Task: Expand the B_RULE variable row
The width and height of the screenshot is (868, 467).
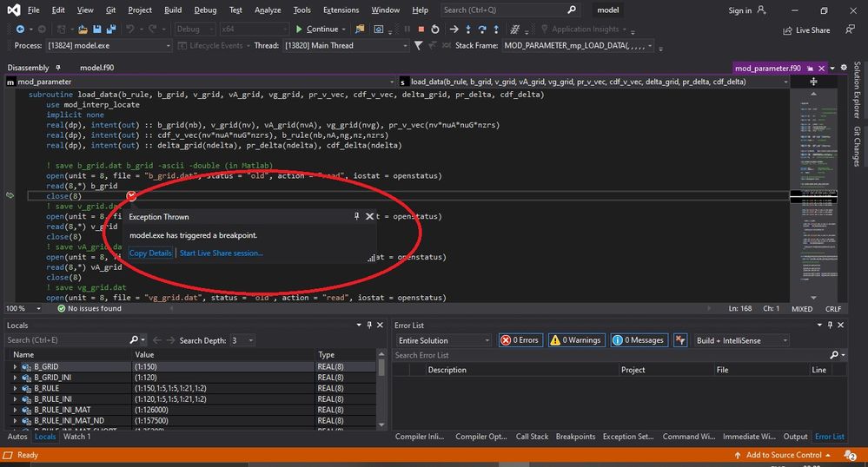Action: pos(15,388)
